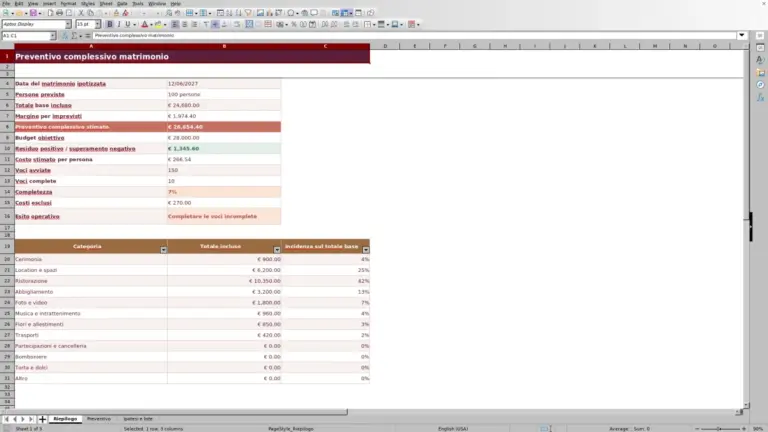Apply the background highlight color swatch
The width and height of the screenshot is (768, 432).
[x=158, y=24]
